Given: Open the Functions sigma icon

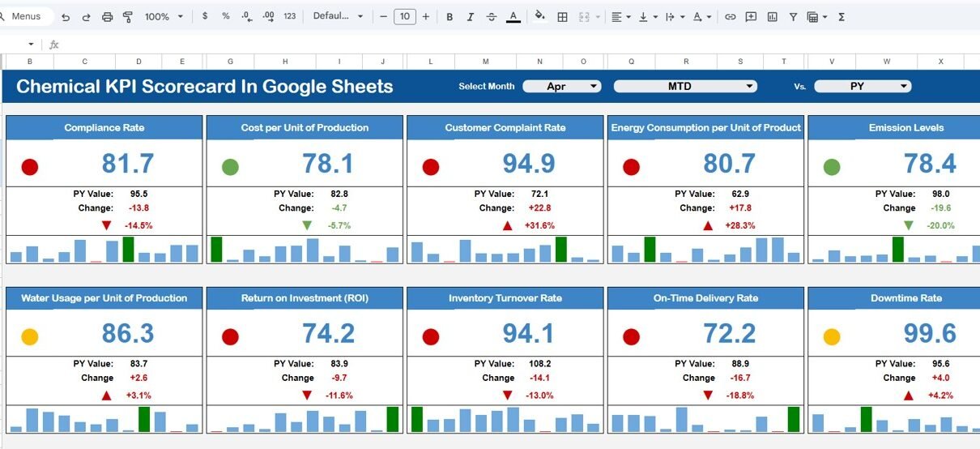Looking at the screenshot, I should (x=842, y=17).
